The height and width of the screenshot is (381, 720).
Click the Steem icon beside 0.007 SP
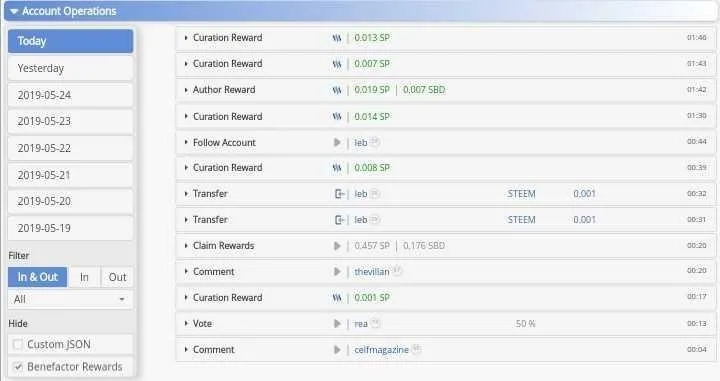point(337,64)
